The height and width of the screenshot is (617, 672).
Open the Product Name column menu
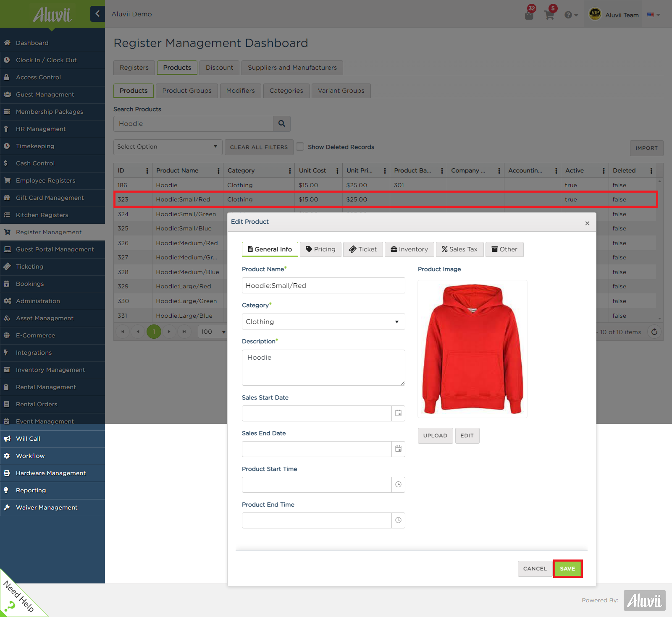(218, 171)
